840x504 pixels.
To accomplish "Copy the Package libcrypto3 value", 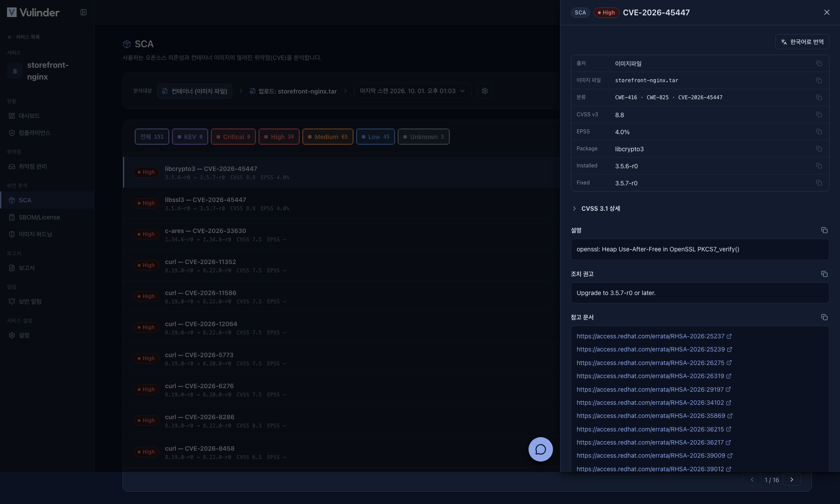I will [x=819, y=149].
